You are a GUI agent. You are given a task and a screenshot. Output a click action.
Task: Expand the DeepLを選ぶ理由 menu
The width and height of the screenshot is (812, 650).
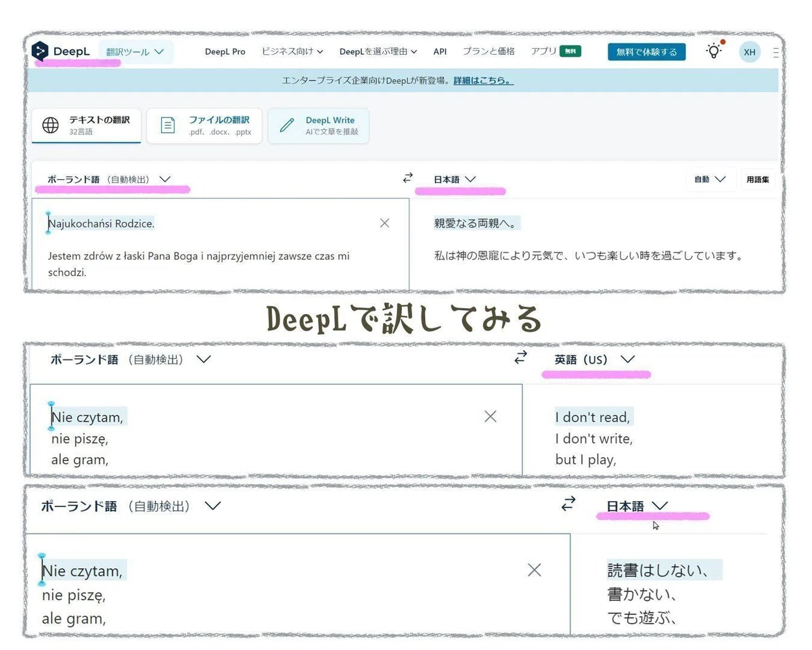pyautogui.click(x=378, y=51)
